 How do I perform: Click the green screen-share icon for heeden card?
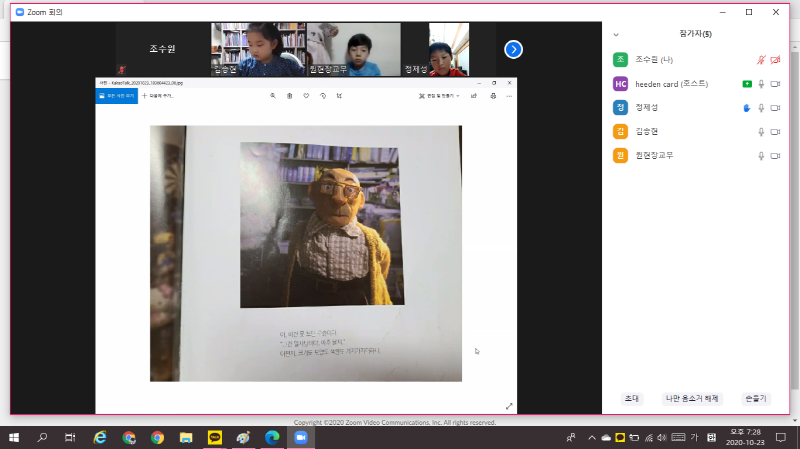747,84
